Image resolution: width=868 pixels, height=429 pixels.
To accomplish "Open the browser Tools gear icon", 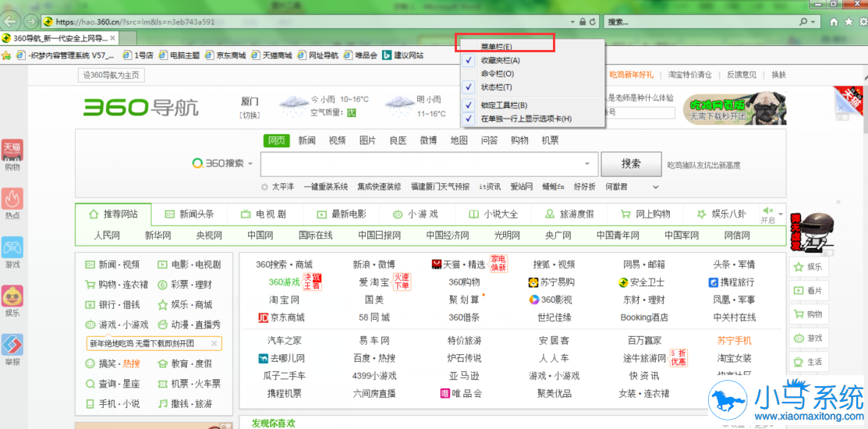I will [x=863, y=22].
